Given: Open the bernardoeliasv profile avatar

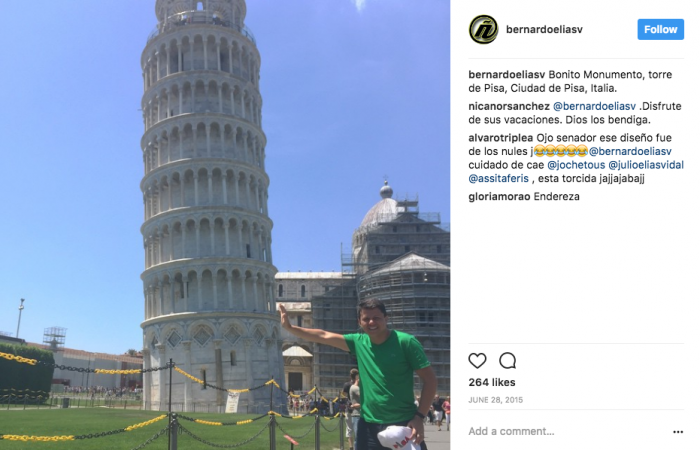Looking at the screenshot, I should pyautogui.click(x=483, y=29).
